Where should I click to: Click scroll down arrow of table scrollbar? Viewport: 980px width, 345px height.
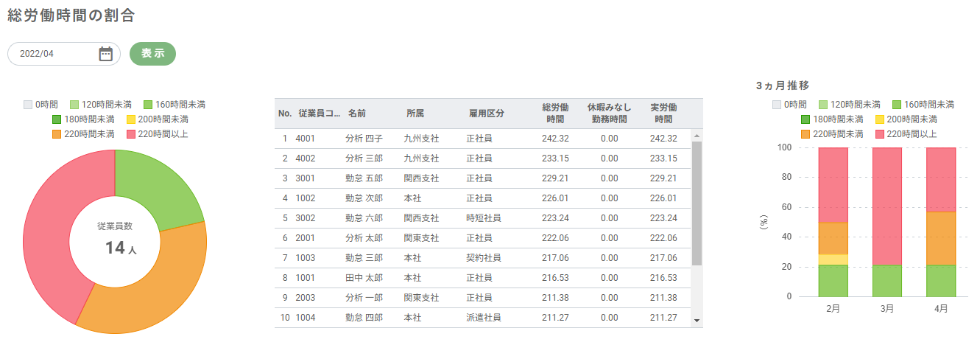(x=697, y=321)
